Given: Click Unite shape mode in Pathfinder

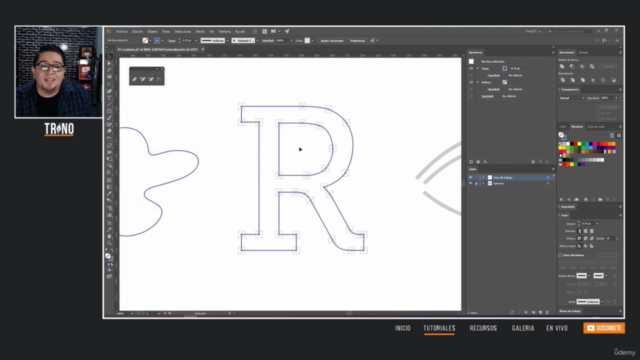Looking at the screenshot, I should pyautogui.click(x=562, y=66).
